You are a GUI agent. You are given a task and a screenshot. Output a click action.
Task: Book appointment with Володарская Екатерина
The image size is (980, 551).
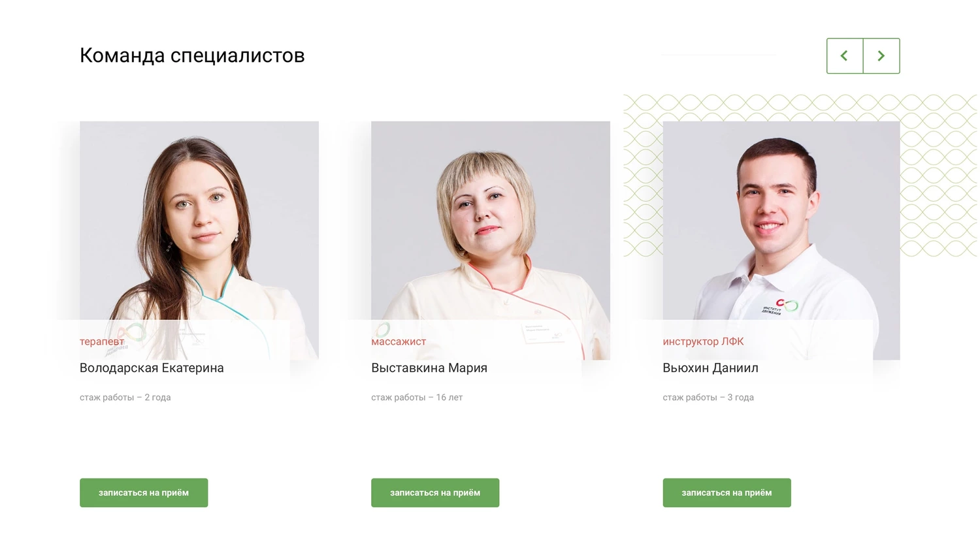click(144, 493)
